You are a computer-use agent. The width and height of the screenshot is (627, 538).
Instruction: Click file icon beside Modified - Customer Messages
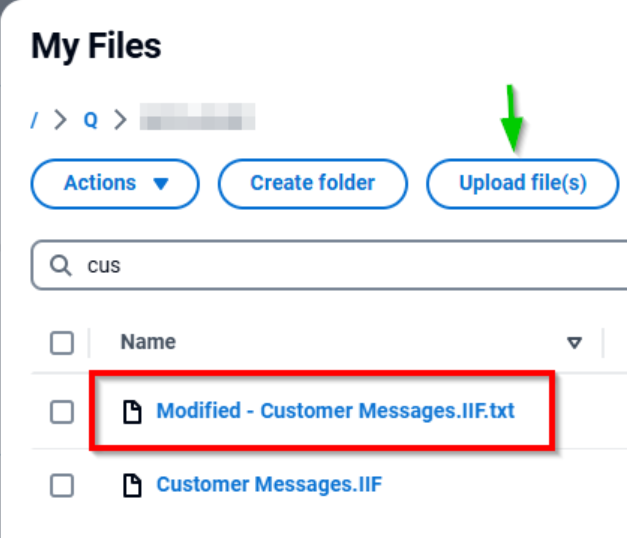(x=131, y=411)
